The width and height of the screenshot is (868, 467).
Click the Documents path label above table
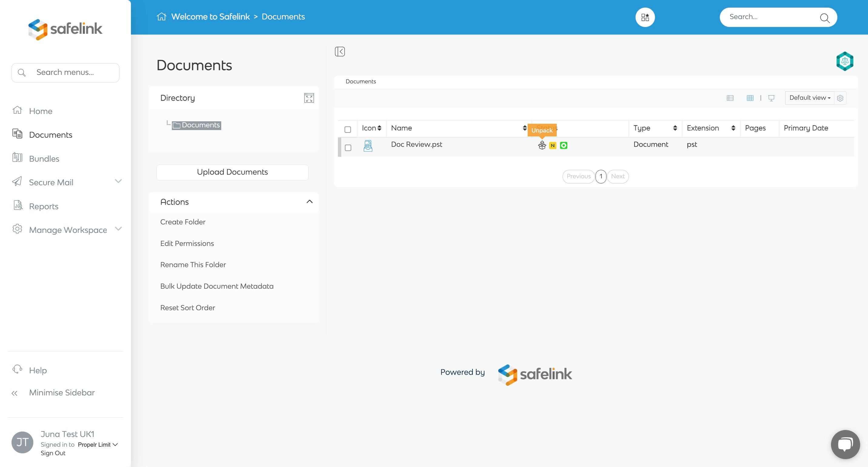coord(361,82)
